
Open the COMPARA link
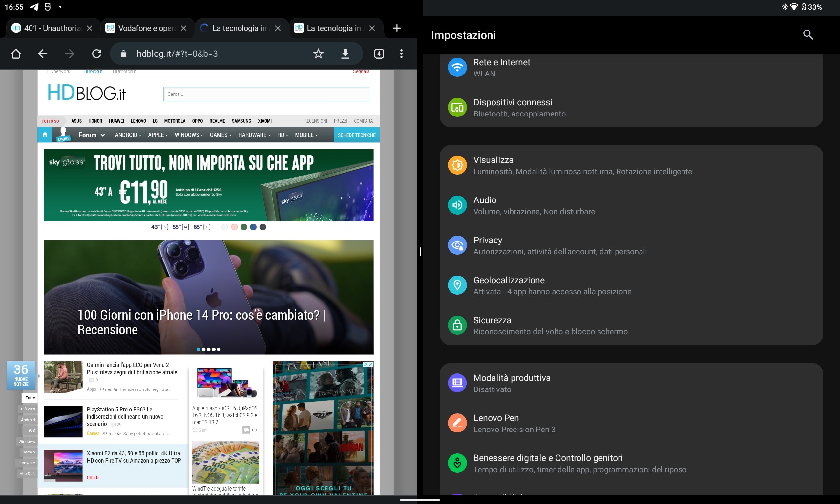coord(363,121)
